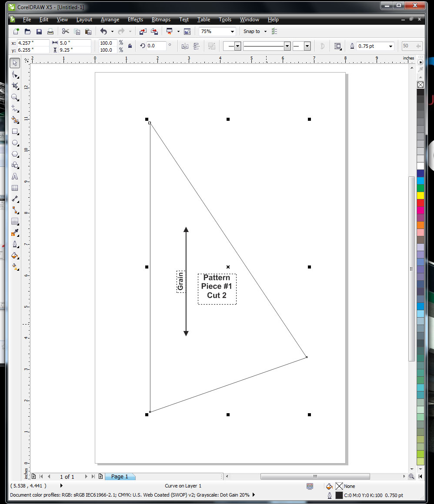Select the Text tool

click(15, 176)
